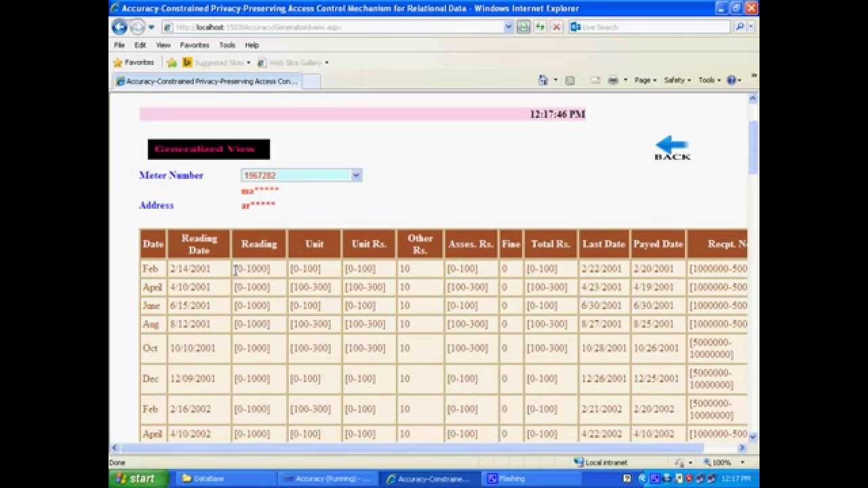Click the Live Search magnifier button
Viewport: 868px width, 488px height.
point(739,27)
